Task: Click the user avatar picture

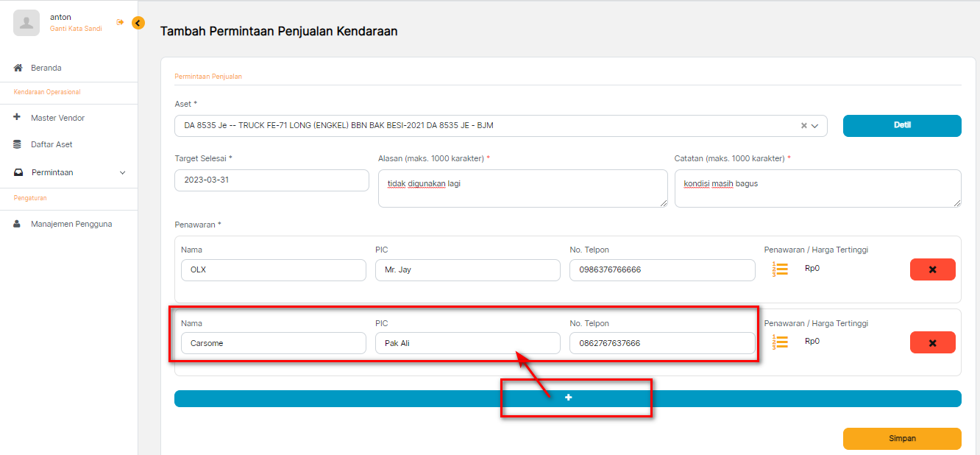Action: coord(26,23)
